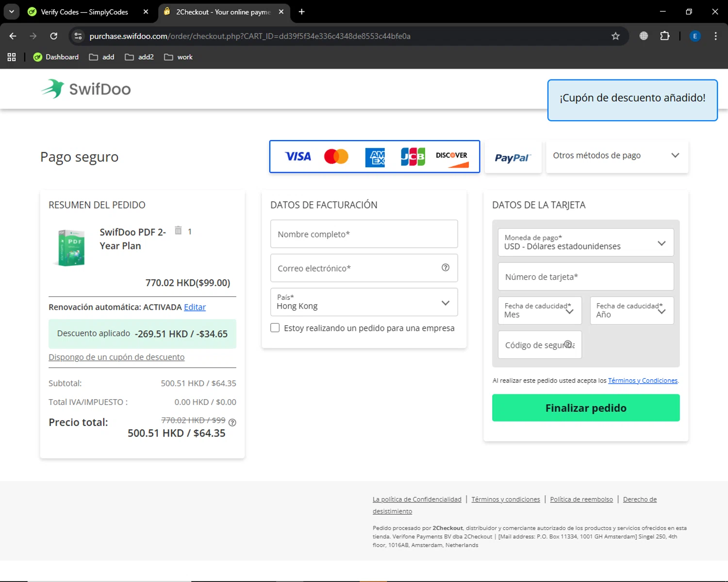This screenshot has height=582, width=728.
Task: Click the 500.51 HKD / $64.35 total price
Action: click(x=177, y=433)
